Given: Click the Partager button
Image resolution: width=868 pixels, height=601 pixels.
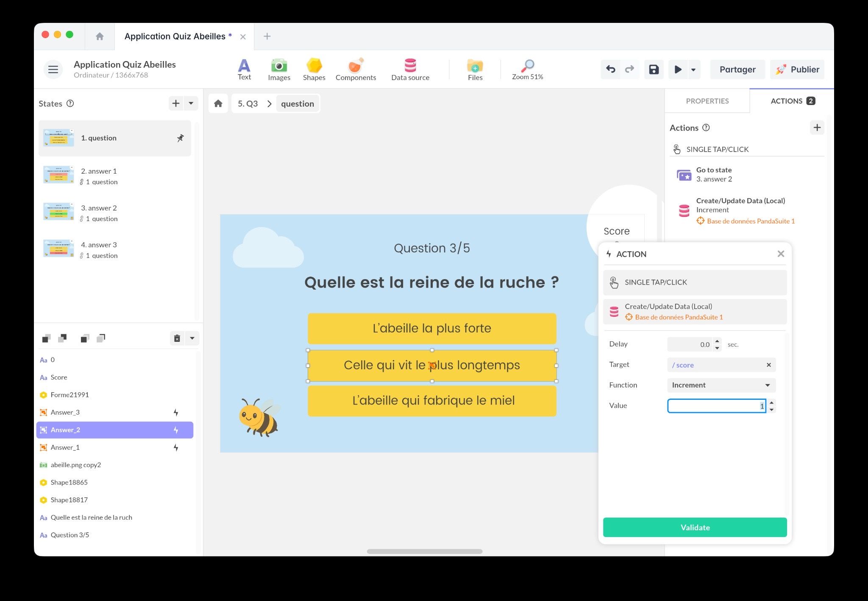Looking at the screenshot, I should pyautogui.click(x=737, y=69).
